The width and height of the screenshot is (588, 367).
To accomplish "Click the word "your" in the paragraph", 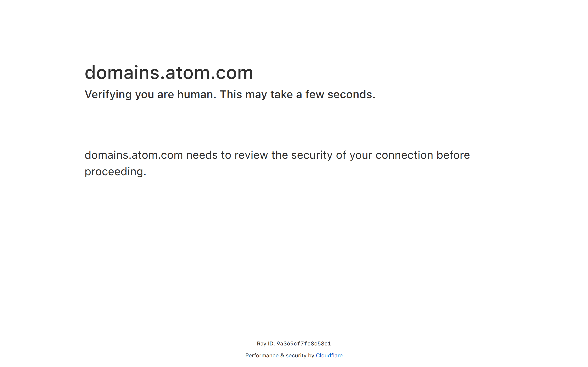I will 361,155.
